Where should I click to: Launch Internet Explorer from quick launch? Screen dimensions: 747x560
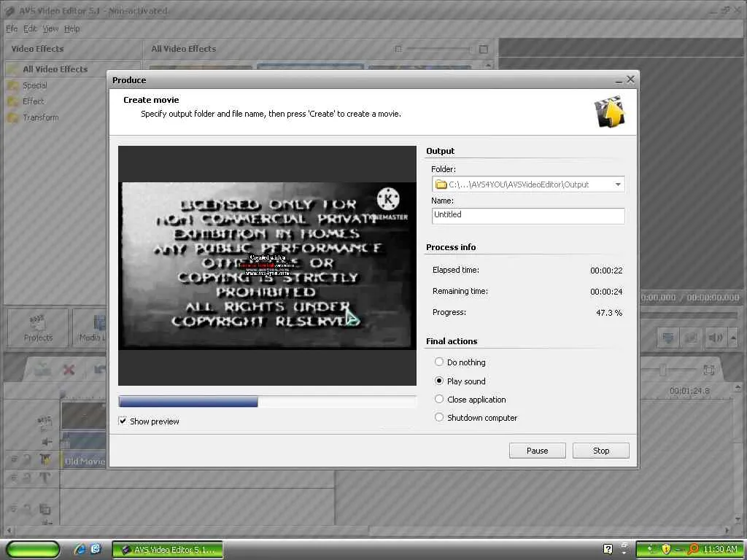tap(80, 549)
